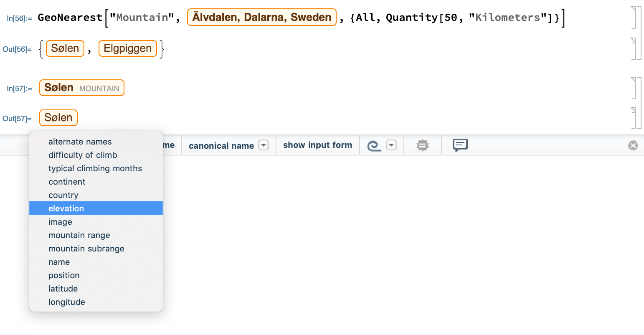Click the "Mountain" string argument

coord(142,18)
